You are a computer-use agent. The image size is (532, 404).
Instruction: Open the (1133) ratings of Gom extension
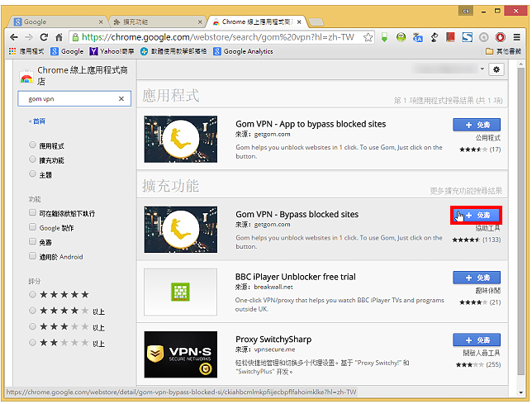[492, 240]
